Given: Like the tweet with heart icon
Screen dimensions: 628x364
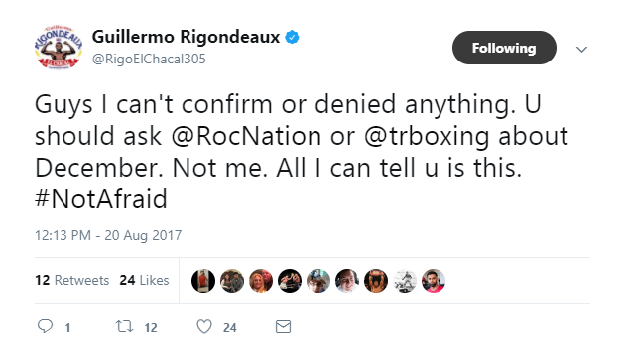Looking at the screenshot, I should (204, 326).
